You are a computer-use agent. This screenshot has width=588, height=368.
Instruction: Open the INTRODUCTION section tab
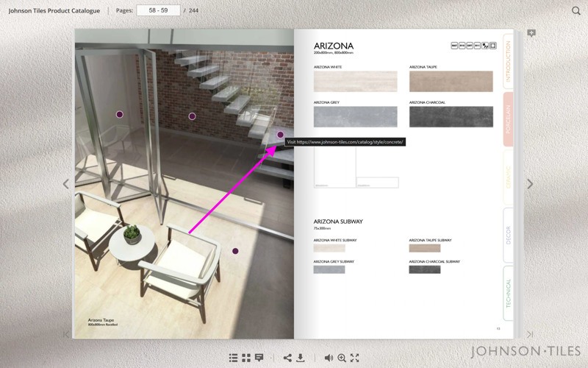click(x=508, y=61)
